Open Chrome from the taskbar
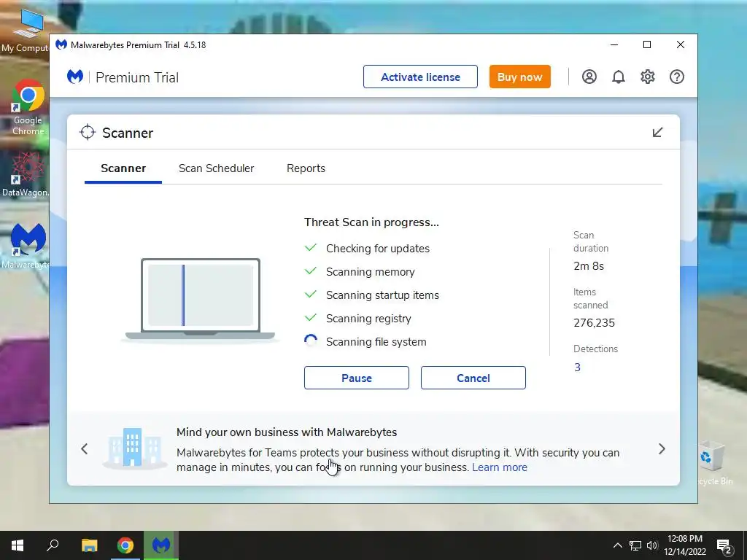Screen dimensions: 747x560 125,545
